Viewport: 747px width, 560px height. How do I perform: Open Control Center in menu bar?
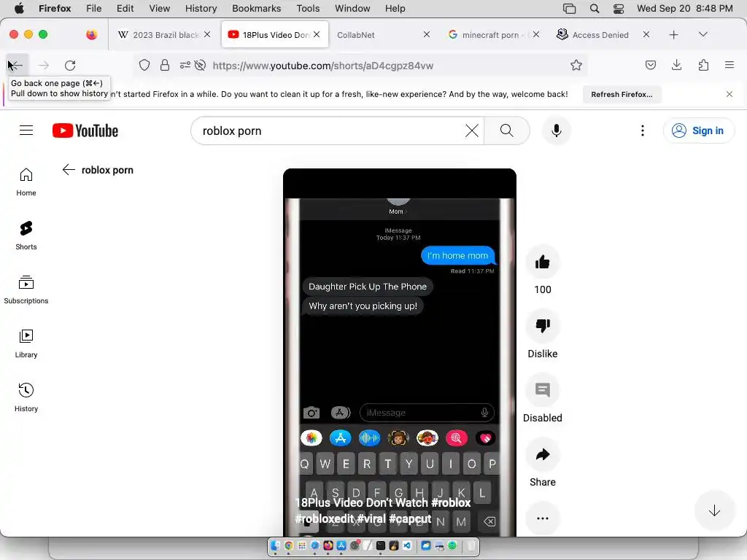pyautogui.click(x=619, y=8)
